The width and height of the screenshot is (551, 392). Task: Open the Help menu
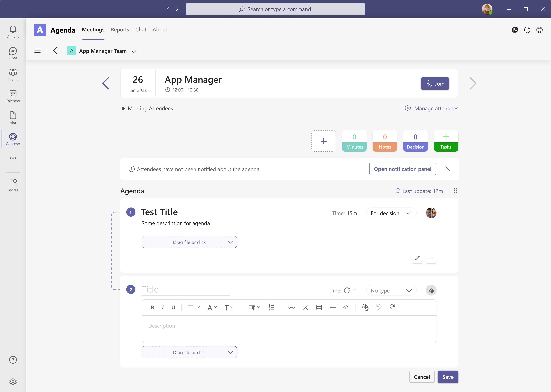tap(13, 360)
